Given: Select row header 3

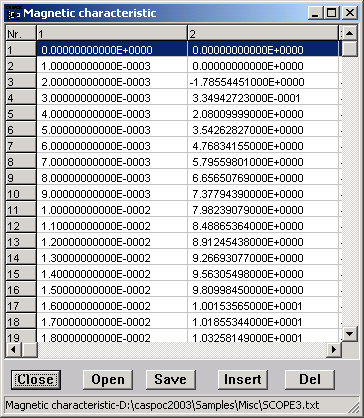Looking at the screenshot, I should point(21,81).
